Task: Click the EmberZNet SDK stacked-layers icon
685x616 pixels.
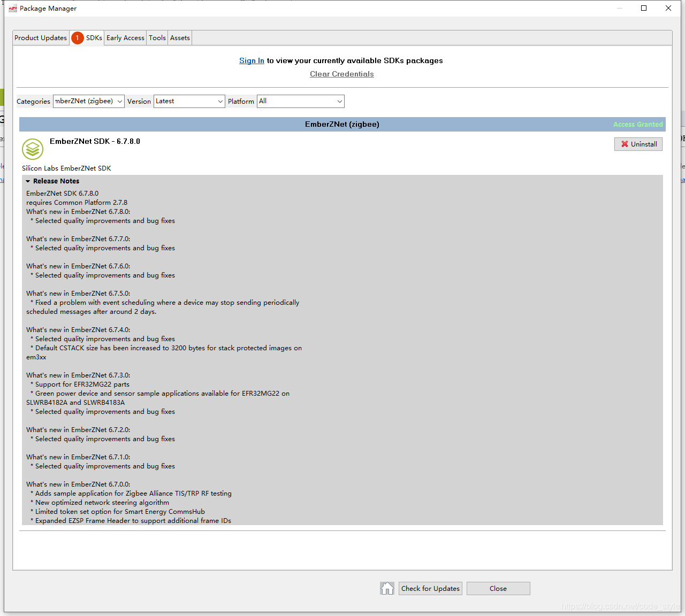Action: pos(33,149)
